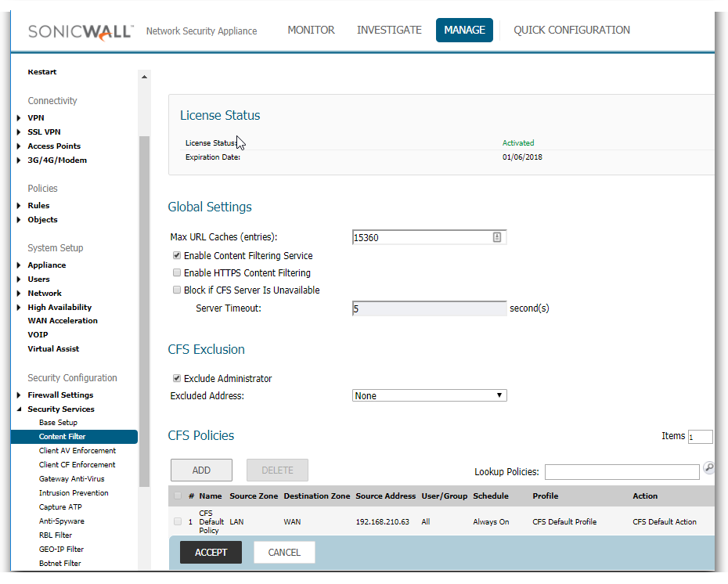Expand the VPN tree section
Image resolution: width=728 pixels, height=584 pixels.
click(19, 118)
